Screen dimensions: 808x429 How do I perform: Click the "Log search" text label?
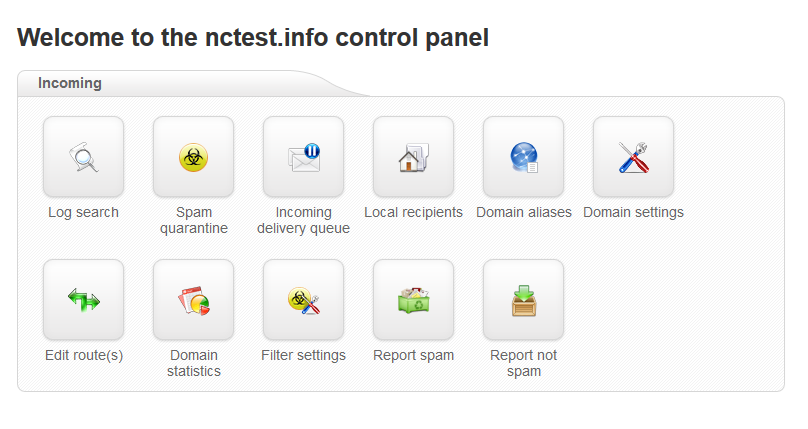[83, 212]
